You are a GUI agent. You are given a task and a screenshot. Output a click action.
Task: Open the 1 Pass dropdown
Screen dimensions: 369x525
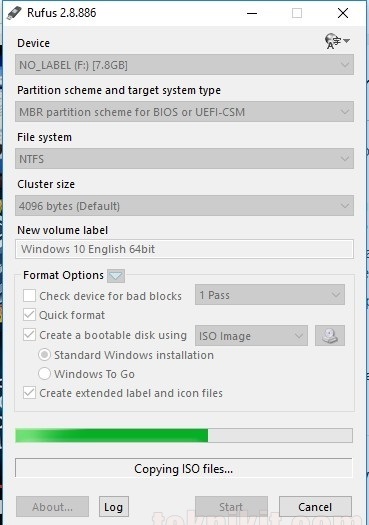pos(270,295)
